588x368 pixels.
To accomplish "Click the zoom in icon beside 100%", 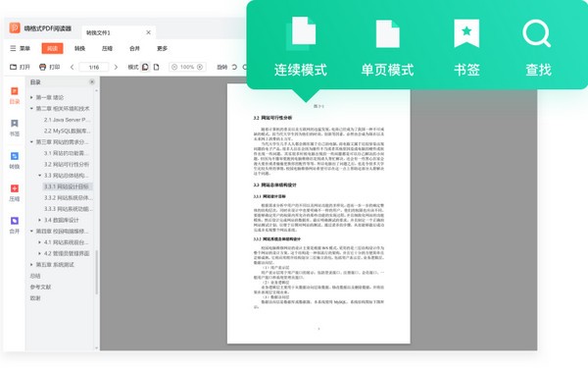I will (x=200, y=67).
